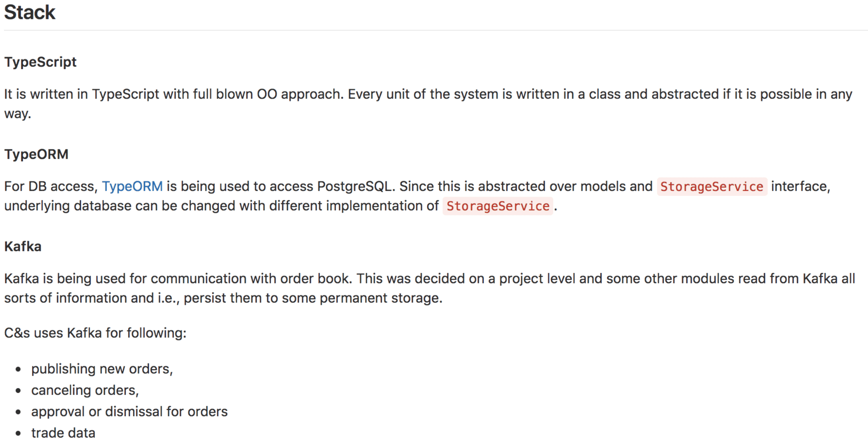Viewport: 868px width, 448px height.
Task: Click the bullet marker beside "publishing new orders,"
Action: [18, 370]
